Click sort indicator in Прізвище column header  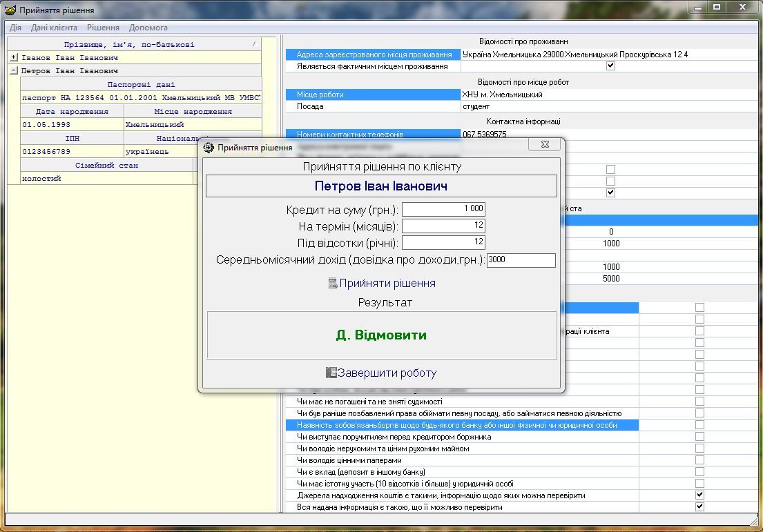click(x=253, y=43)
